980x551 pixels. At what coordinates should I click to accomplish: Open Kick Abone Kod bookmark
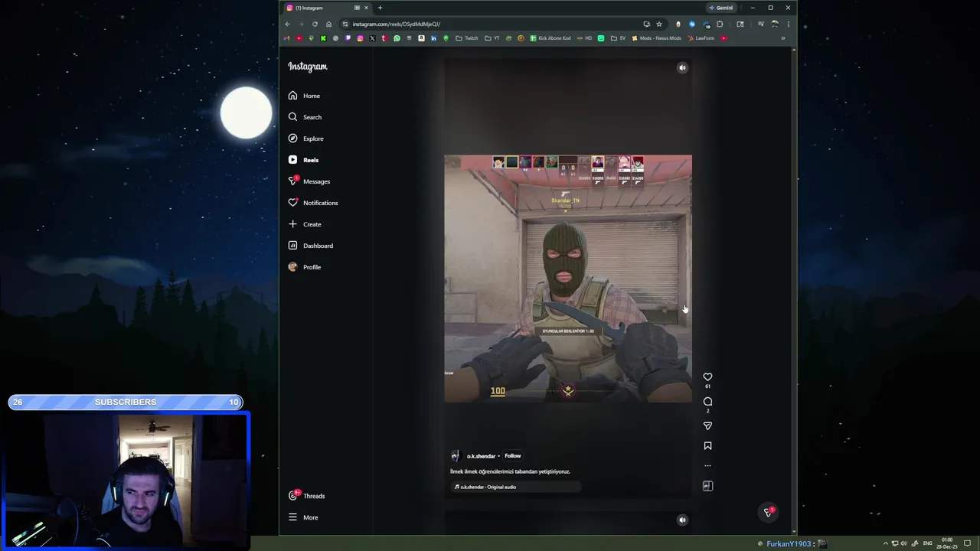tap(550, 38)
